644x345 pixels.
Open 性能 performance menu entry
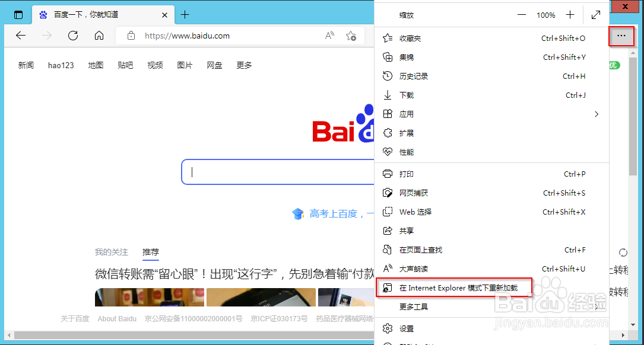coord(491,152)
